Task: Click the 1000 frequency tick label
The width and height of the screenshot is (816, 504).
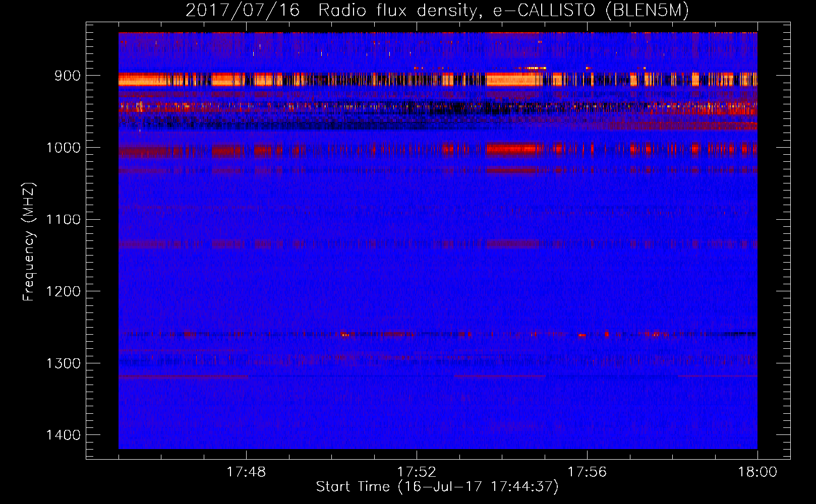Action: 63,148
